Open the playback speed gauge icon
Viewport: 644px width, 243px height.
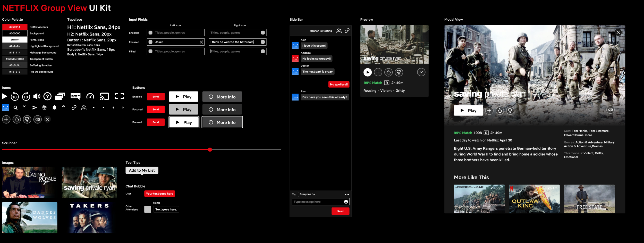(x=90, y=96)
